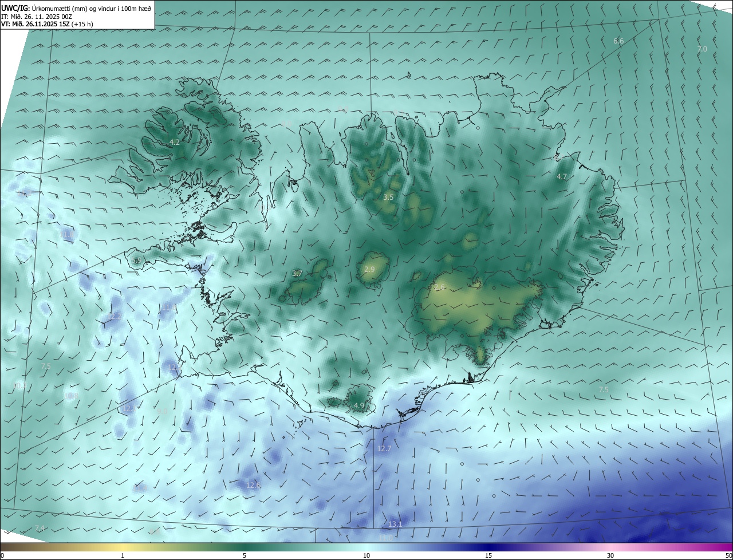Click the 2.9 value on the glacier
The width and height of the screenshot is (733, 560).
[x=369, y=269]
